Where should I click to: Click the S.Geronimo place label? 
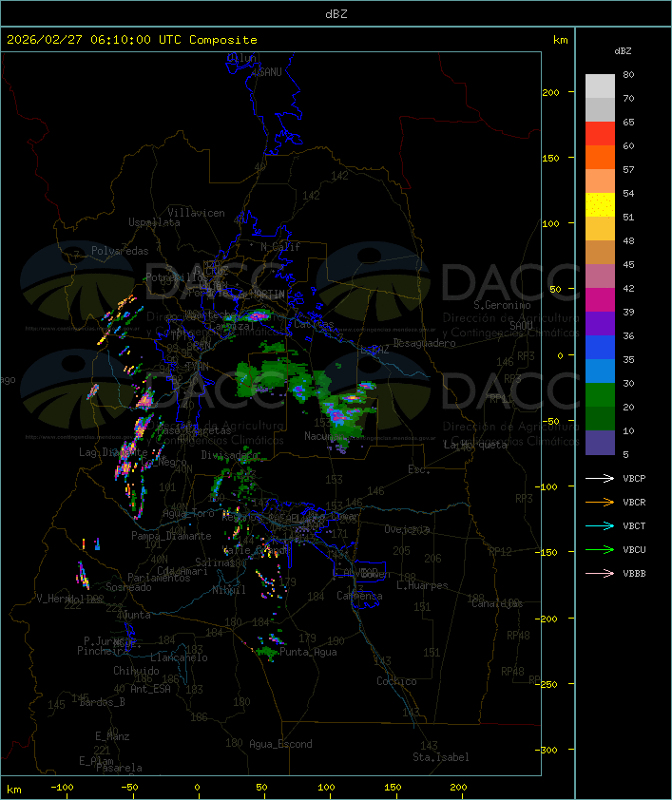(502, 305)
